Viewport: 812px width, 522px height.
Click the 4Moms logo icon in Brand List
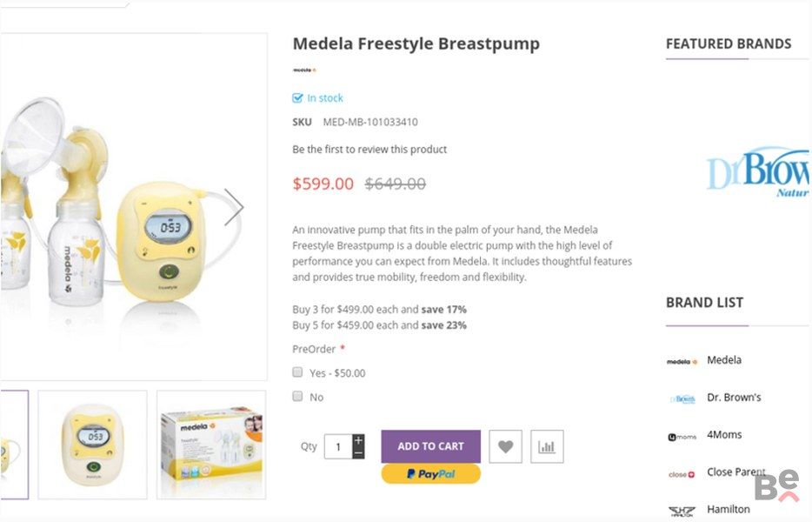pos(682,437)
